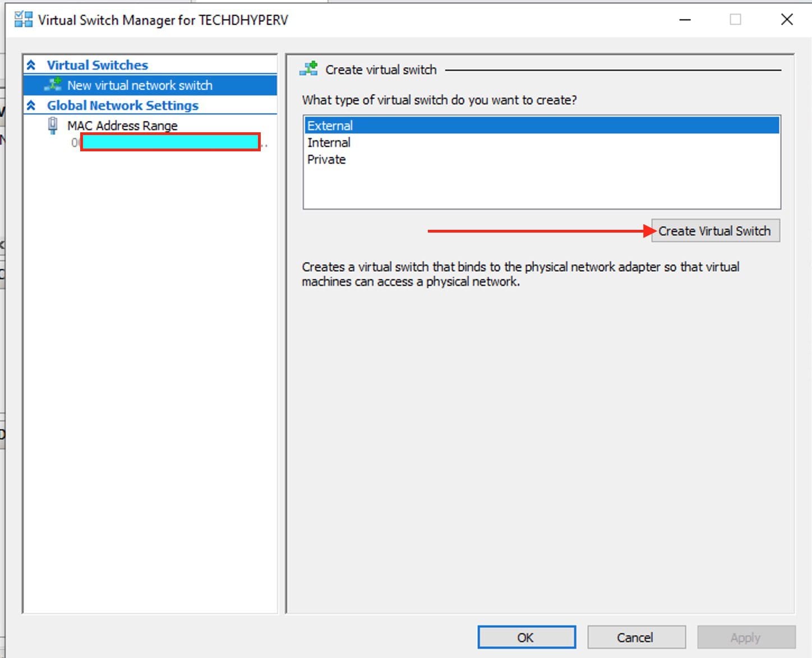
Task: Choose Internal switch type
Action: tap(329, 142)
